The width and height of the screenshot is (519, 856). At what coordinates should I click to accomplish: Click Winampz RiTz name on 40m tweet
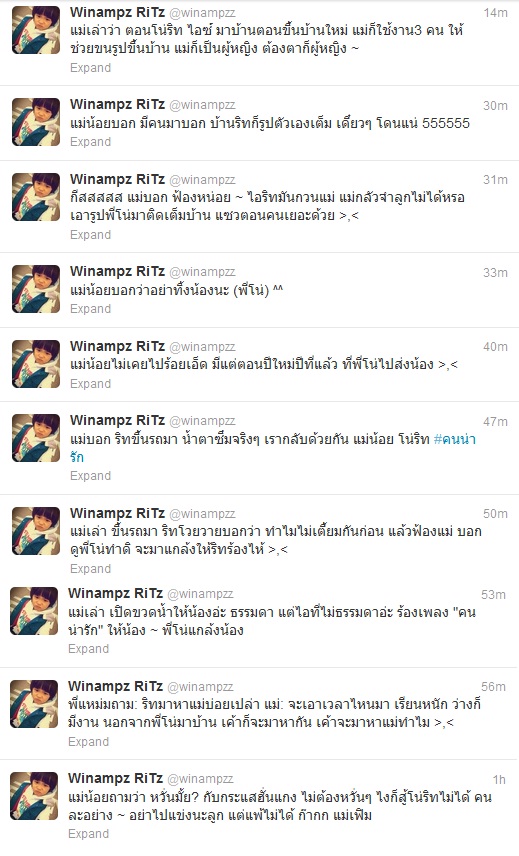pyautogui.click(x=117, y=346)
